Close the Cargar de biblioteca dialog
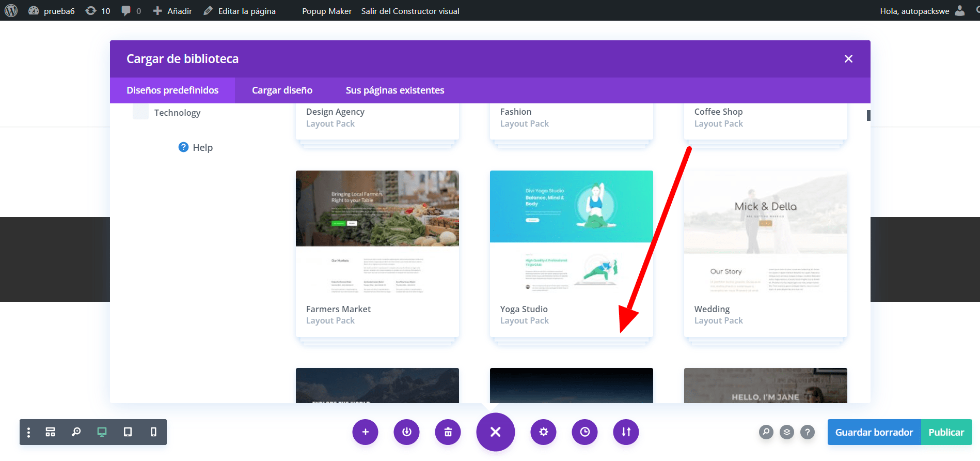This screenshot has height=461, width=980. pyautogui.click(x=848, y=59)
